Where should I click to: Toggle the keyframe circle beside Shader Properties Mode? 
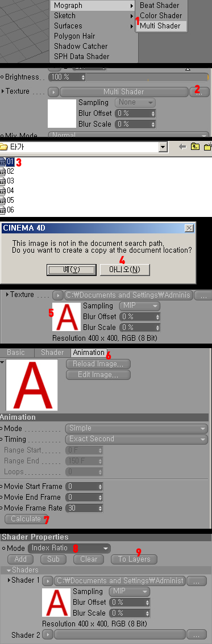point(3,548)
